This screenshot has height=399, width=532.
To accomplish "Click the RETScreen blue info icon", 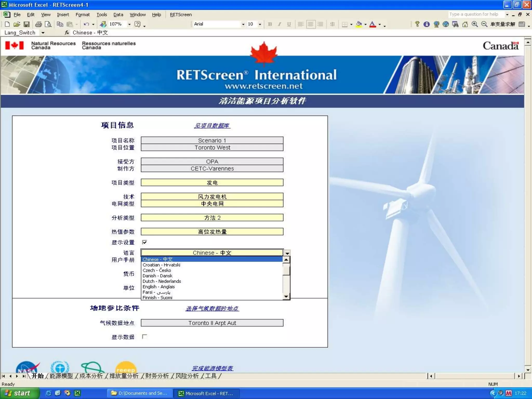I will (427, 24).
